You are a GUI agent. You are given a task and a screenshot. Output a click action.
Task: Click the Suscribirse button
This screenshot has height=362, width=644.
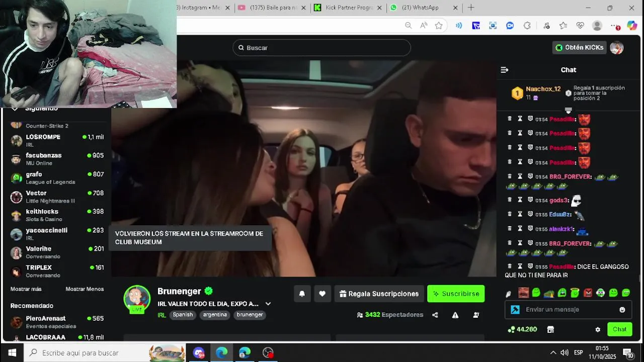456,294
